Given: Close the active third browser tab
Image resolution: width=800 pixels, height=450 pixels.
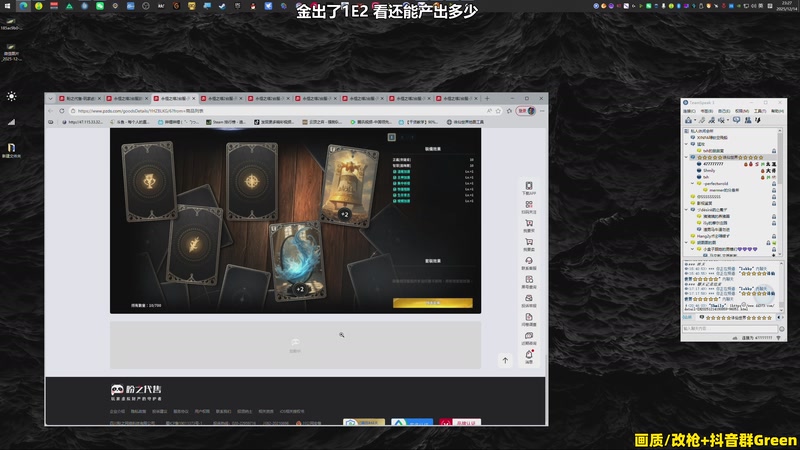Looking at the screenshot, I should point(193,98).
